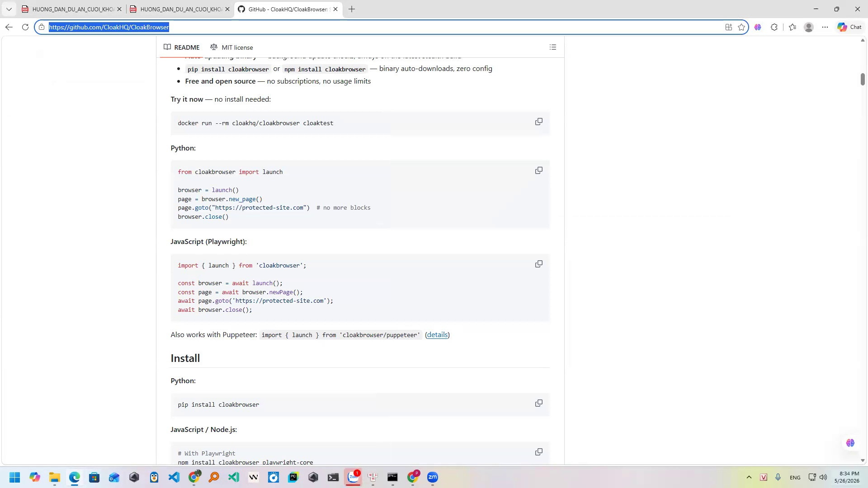868x488 pixels.
Task: Open Visual Studio Code from taskbar
Action: 174,477
